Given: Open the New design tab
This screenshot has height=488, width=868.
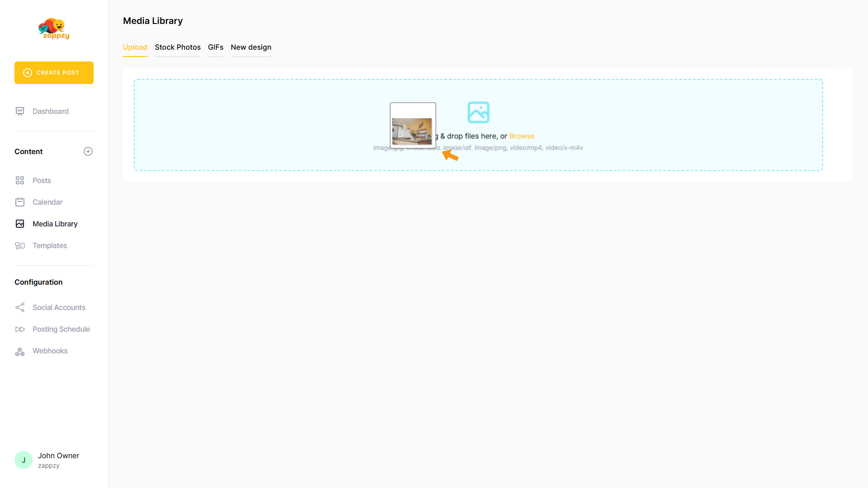Looking at the screenshot, I should click(251, 47).
